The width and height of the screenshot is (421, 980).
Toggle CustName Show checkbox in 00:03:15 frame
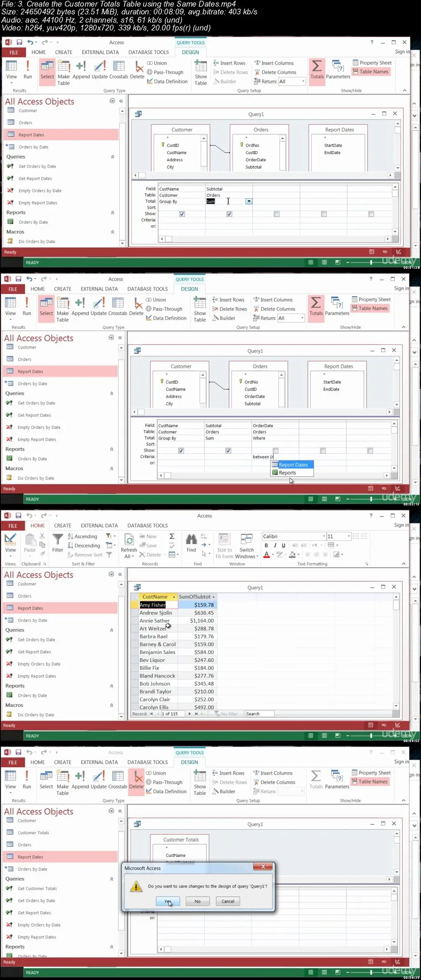coord(181,451)
